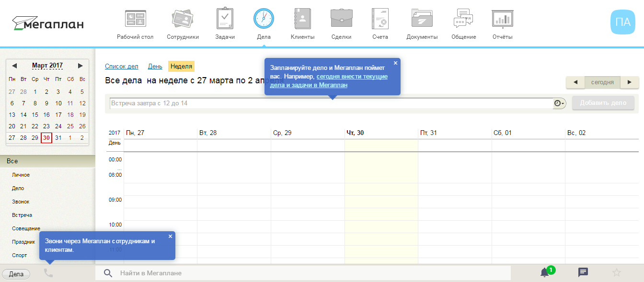Go to next month in mini calendar
644x282 pixels.
80,66
